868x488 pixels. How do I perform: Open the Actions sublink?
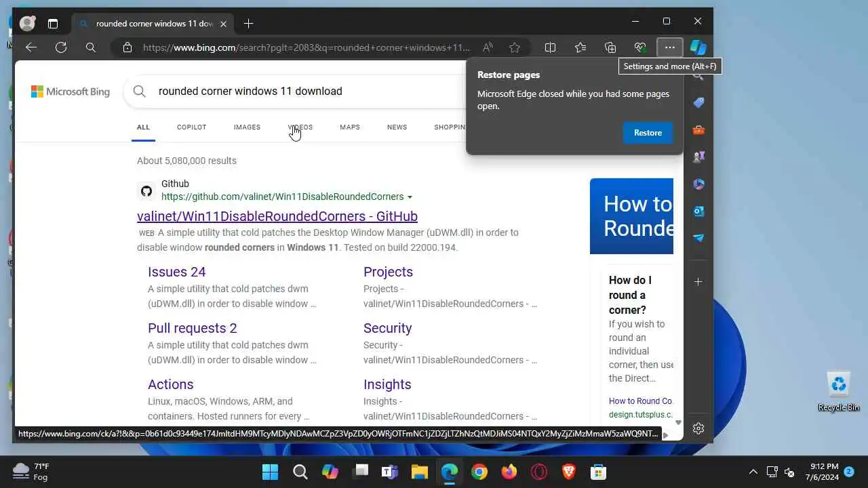click(171, 384)
